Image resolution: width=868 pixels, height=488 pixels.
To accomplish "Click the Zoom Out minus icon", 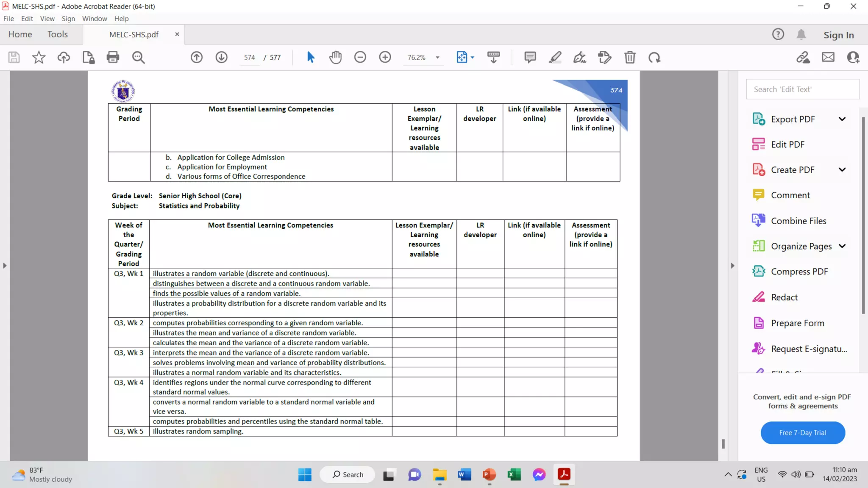I will tap(360, 57).
